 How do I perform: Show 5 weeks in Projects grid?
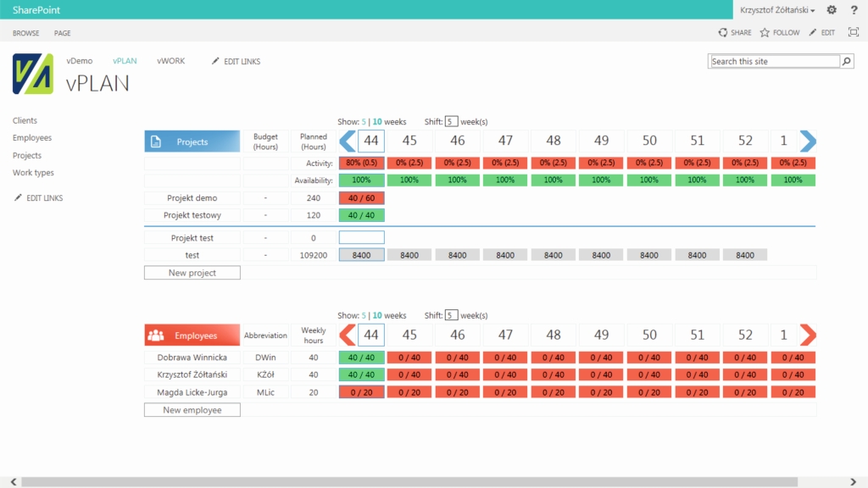[x=364, y=122]
